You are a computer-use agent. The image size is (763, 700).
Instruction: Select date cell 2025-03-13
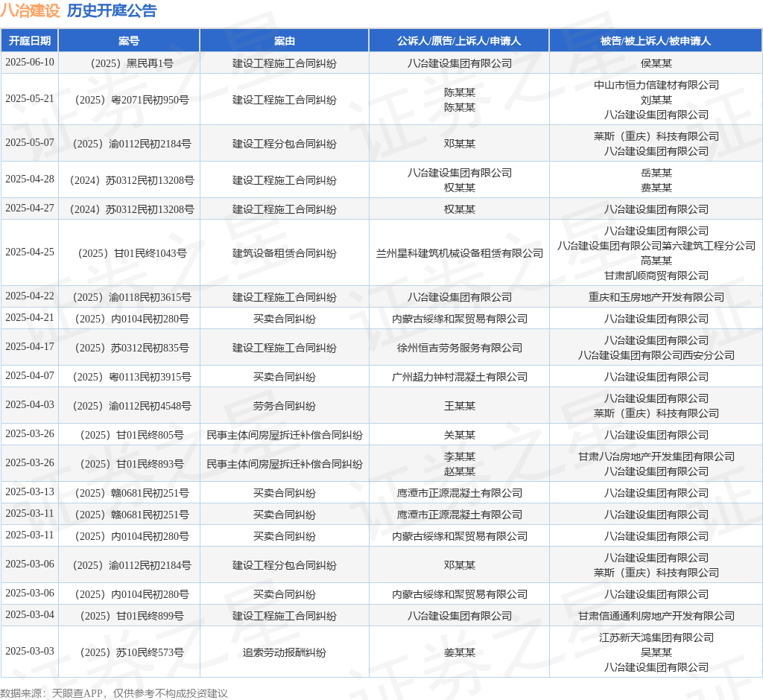click(30, 491)
